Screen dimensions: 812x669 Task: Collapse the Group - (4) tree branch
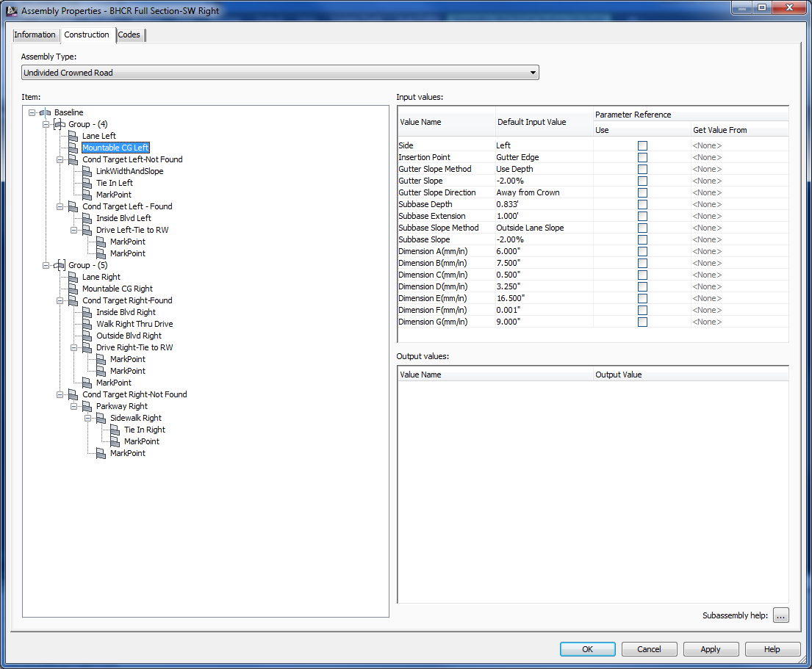pos(46,124)
